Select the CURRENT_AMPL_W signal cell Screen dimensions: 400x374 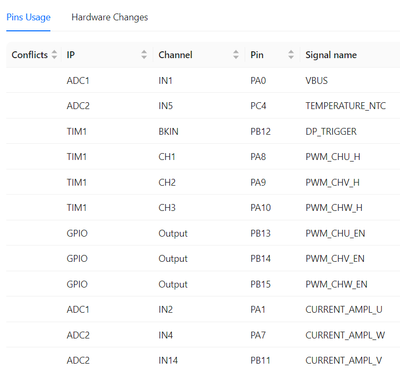coord(345,335)
